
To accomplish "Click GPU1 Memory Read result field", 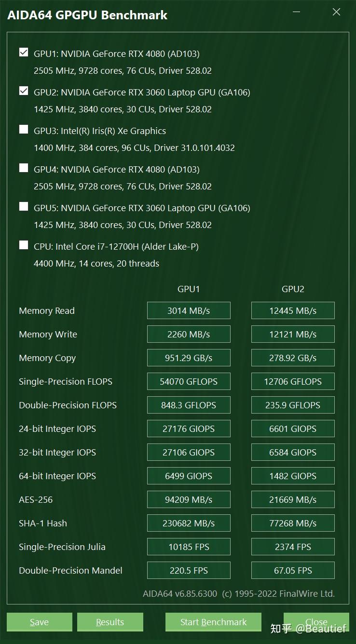I will click(x=189, y=310).
